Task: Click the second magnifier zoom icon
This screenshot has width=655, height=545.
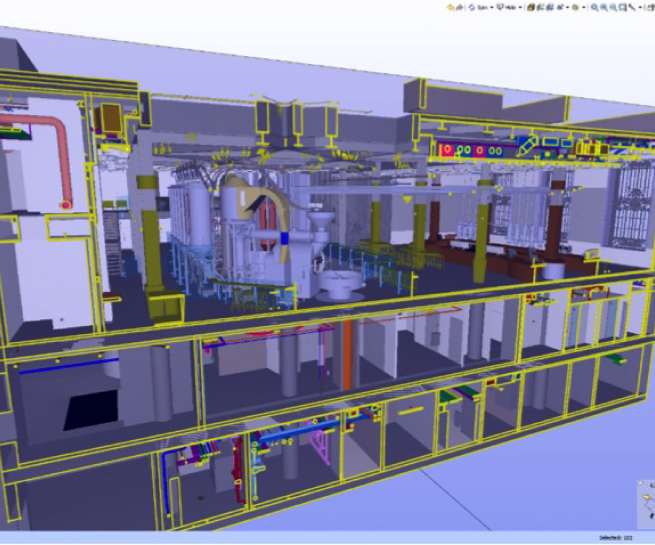Action: (x=604, y=6)
